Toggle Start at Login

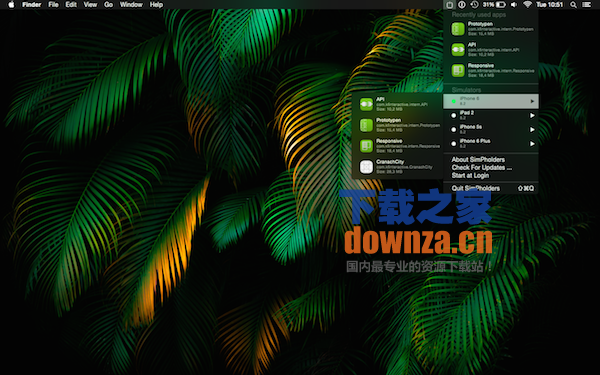(470, 176)
